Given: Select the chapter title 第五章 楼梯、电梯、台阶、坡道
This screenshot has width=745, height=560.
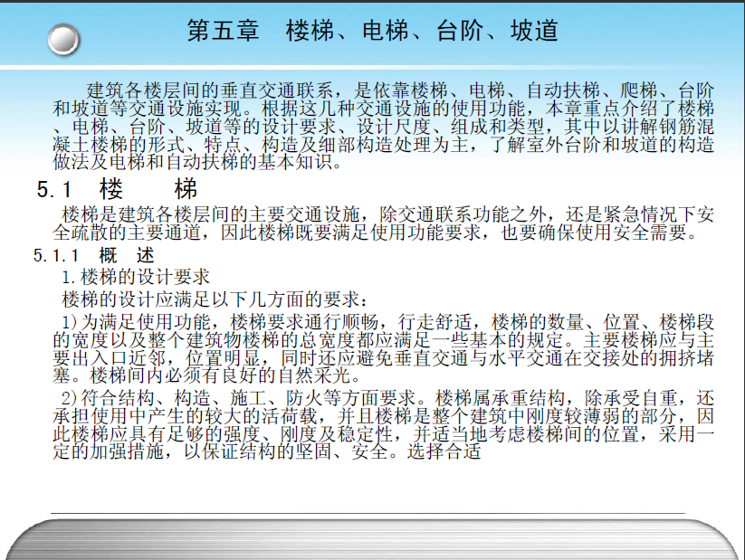Looking at the screenshot, I should coord(373,31).
